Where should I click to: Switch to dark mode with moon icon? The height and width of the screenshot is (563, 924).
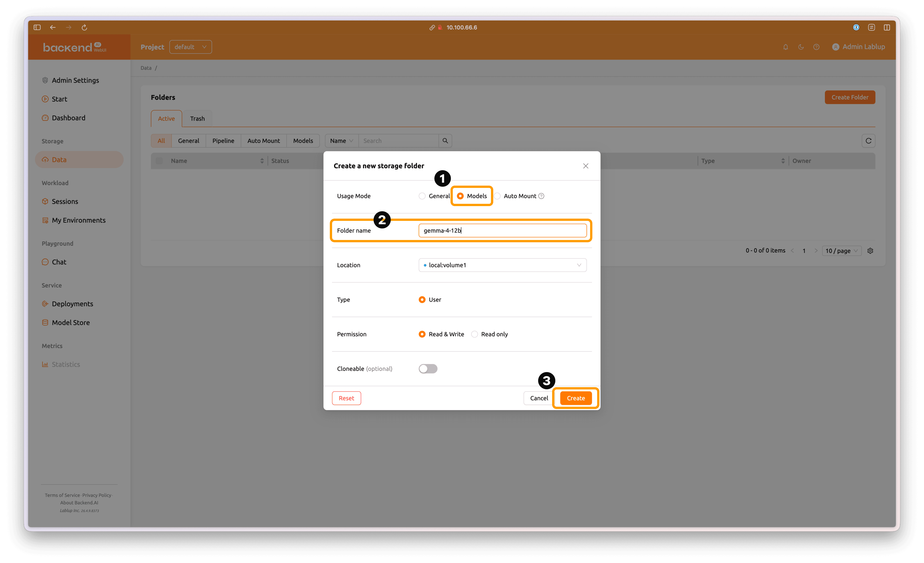pyautogui.click(x=801, y=47)
